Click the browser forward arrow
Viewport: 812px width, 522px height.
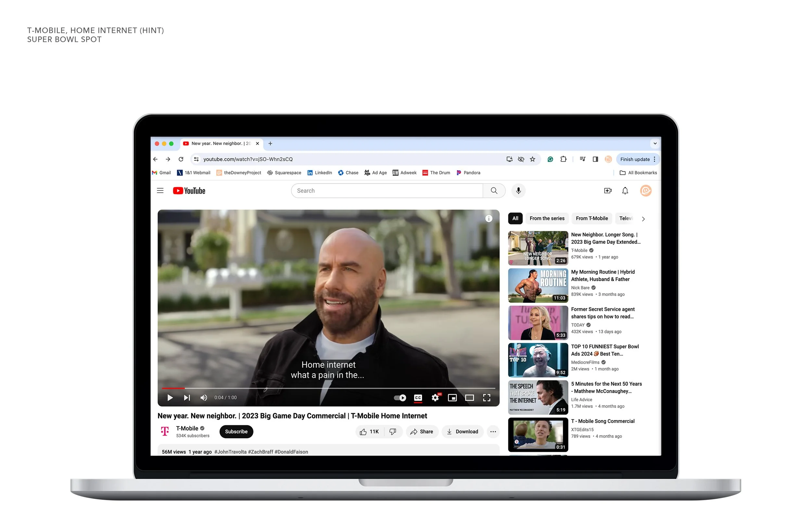[168, 159]
